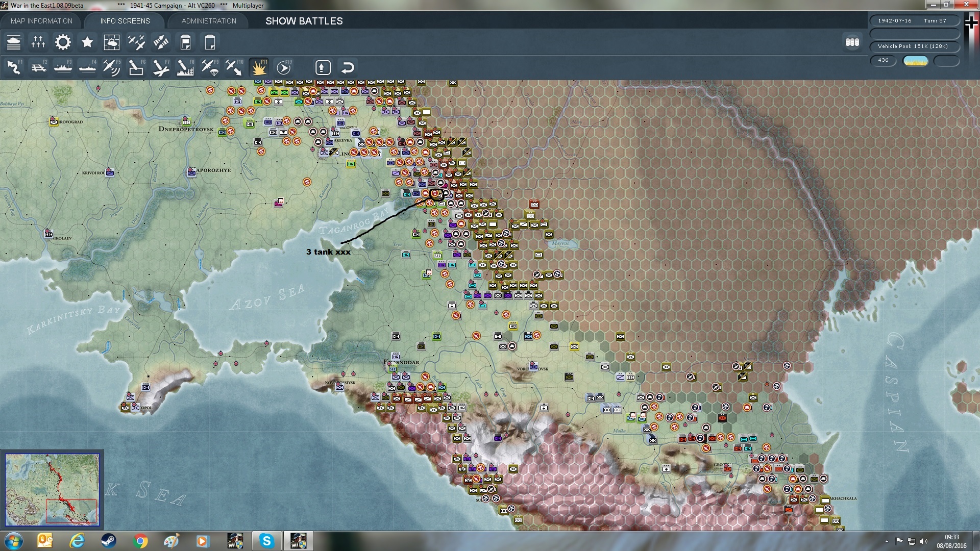This screenshot has height=551, width=980.
Task: Open the weather map screen
Action: [x=111, y=42]
